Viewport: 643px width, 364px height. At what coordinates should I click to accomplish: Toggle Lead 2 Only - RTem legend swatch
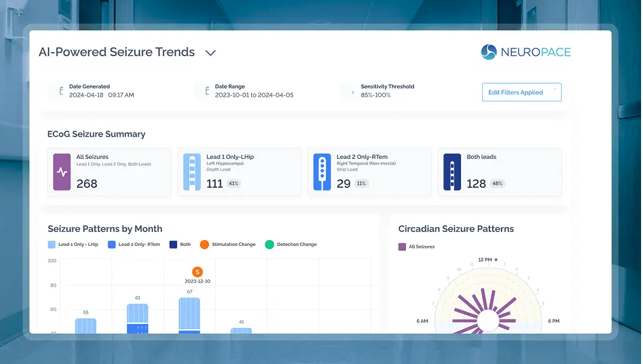point(112,245)
